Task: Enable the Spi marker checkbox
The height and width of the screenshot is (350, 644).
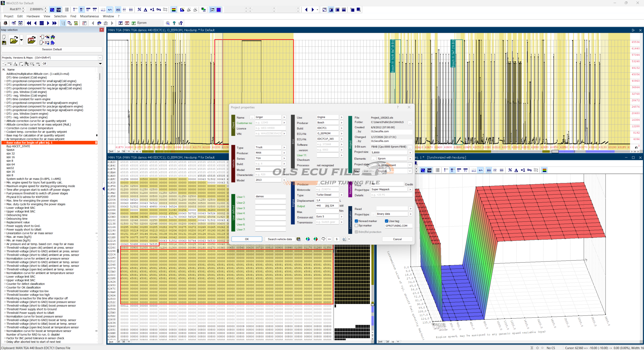Action: (356, 226)
